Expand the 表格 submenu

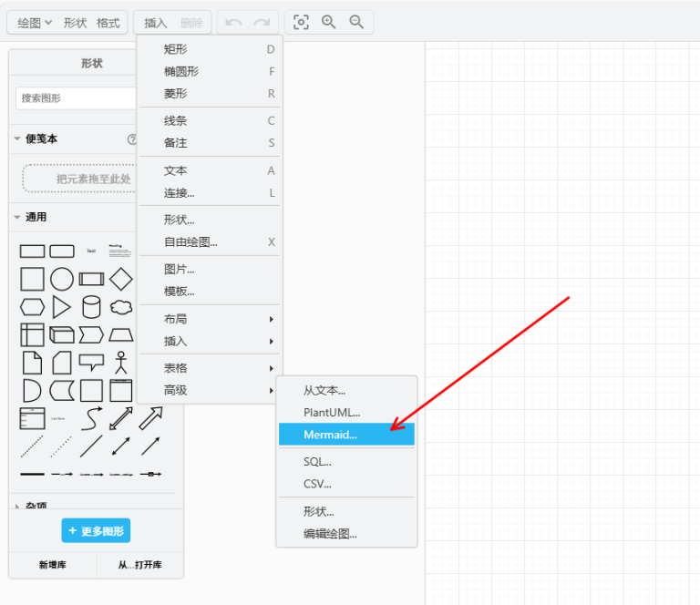[x=210, y=368]
